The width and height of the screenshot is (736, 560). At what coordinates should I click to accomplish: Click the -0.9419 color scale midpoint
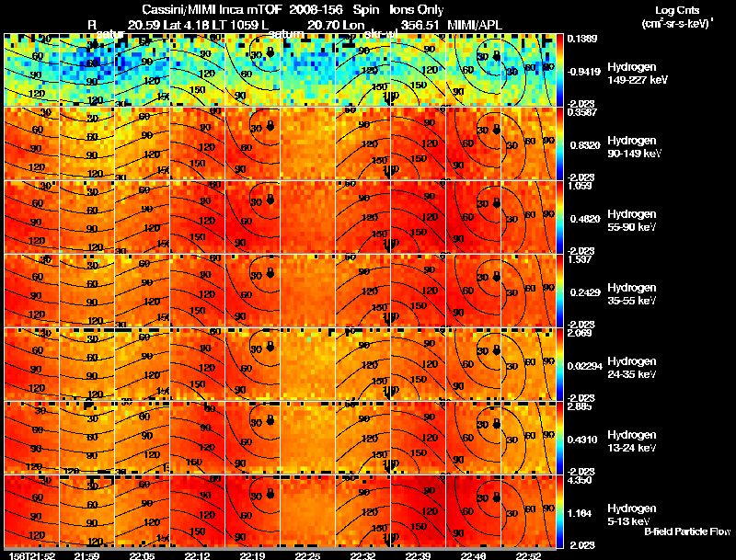(584, 72)
